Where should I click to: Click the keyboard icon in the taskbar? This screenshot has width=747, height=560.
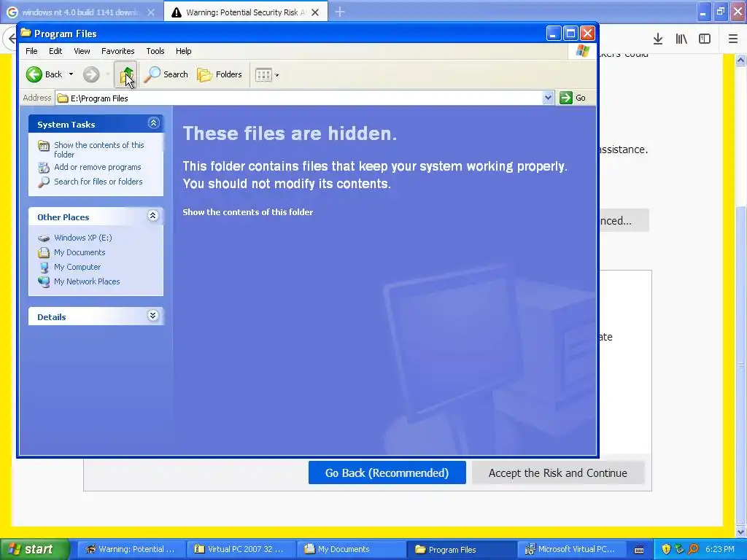pyautogui.click(x=639, y=550)
